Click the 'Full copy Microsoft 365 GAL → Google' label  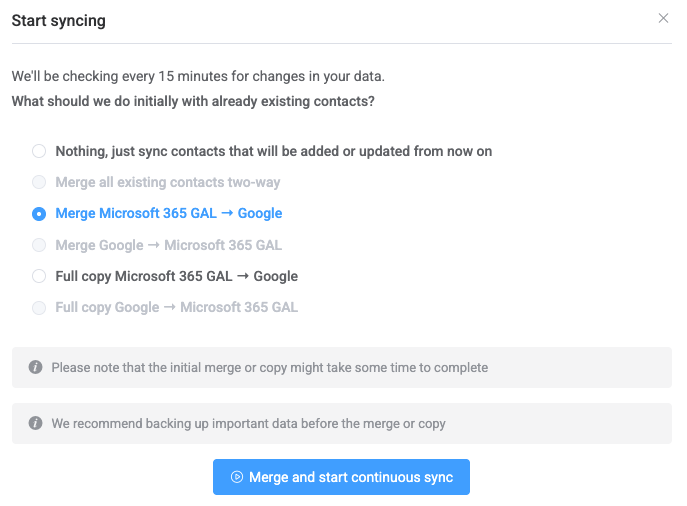click(177, 276)
